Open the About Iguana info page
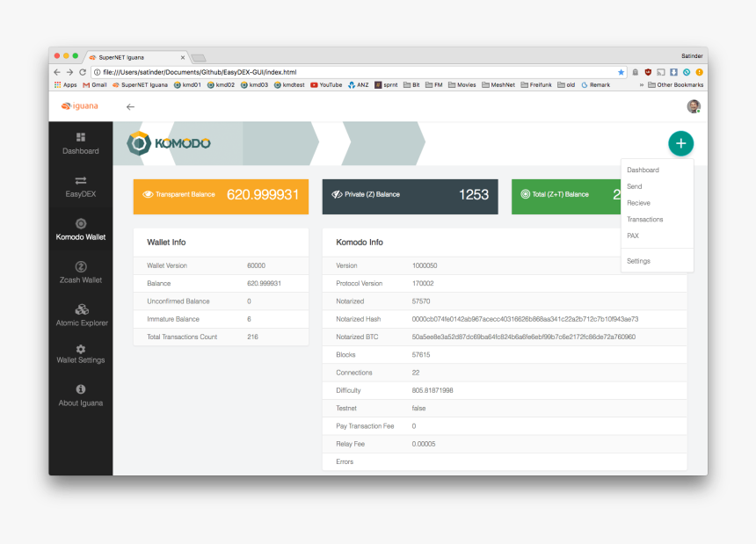The height and width of the screenshot is (544, 756). 80,395
